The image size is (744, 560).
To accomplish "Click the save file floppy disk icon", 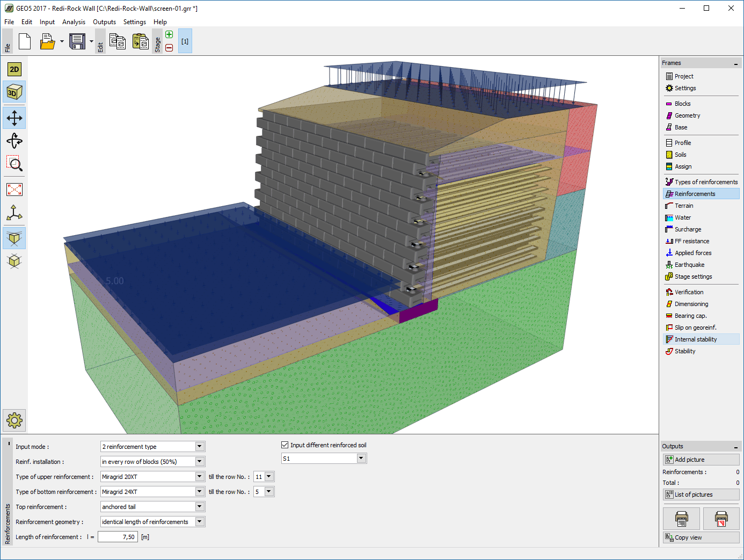I will pyautogui.click(x=77, y=41).
